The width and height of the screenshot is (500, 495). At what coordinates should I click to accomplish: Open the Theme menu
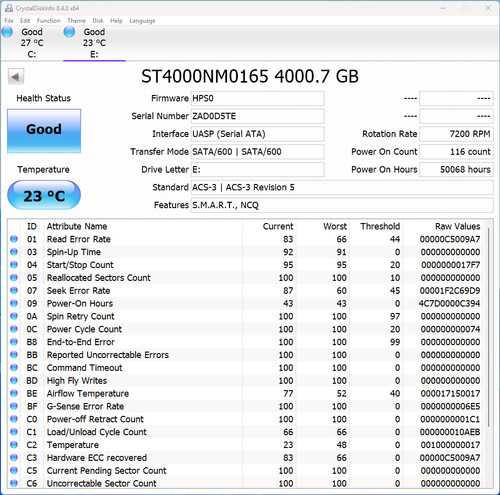click(76, 21)
